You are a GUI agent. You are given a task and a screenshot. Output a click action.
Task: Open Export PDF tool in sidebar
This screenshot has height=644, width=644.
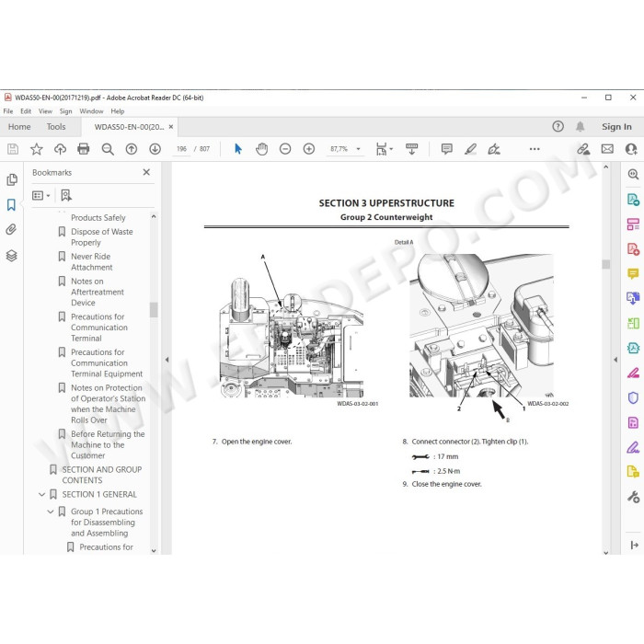pos(633,200)
